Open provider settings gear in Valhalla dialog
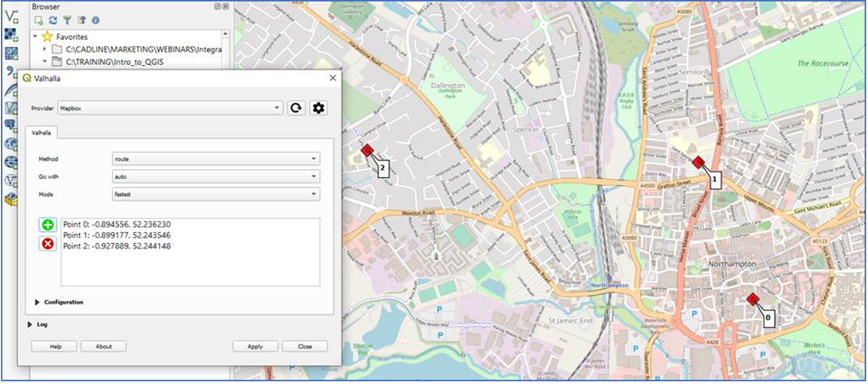This screenshot has height=384, width=868. tap(318, 108)
